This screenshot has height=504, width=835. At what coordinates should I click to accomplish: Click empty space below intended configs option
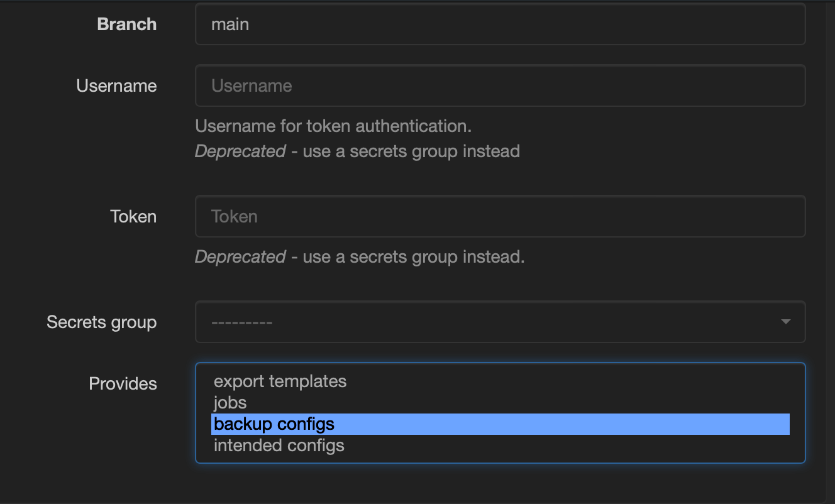tap(500, 457)
